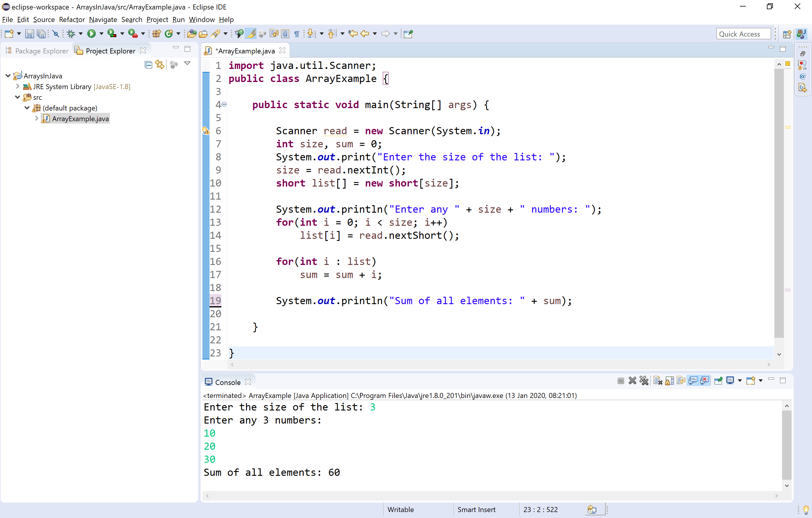This screenshot has width=812, height=518.
Task: Open the Java perspective icon at top right
Action: [x=802, y=34]
